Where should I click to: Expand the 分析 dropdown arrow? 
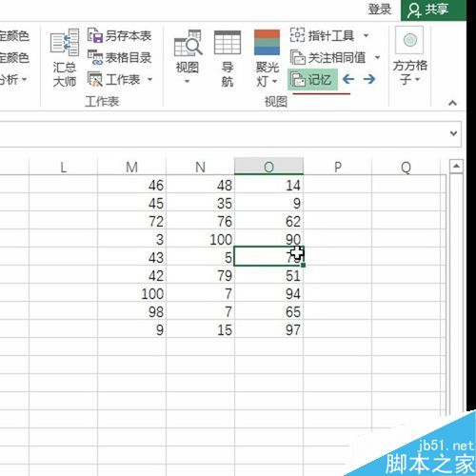pyautogui.click(x=24, y=79)
